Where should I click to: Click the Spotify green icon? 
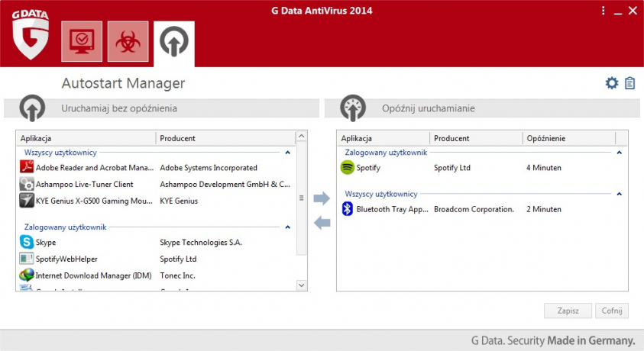coord(348,167)
